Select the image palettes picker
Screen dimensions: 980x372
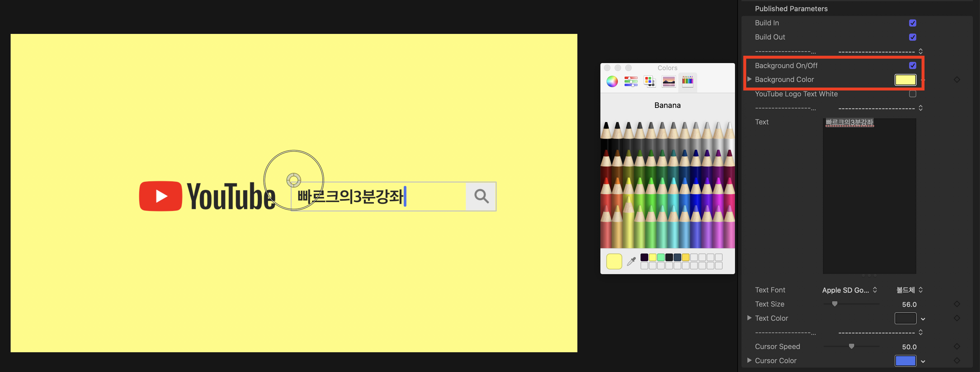coord(668,81)
